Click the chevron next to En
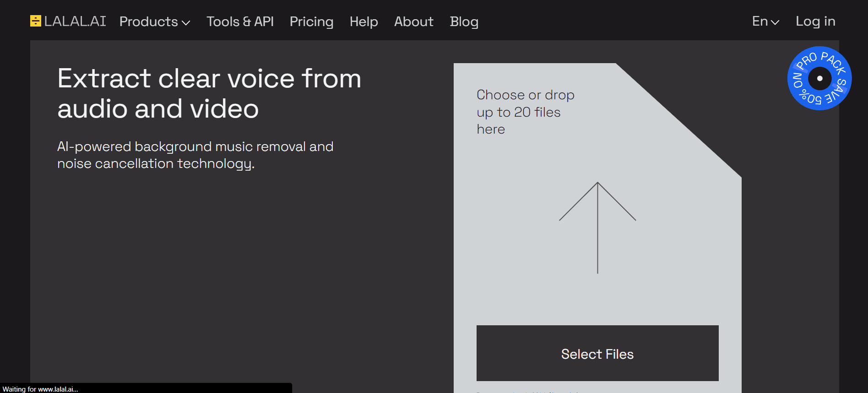The width and height of the screenshot is (868, 393). [775, 22]
